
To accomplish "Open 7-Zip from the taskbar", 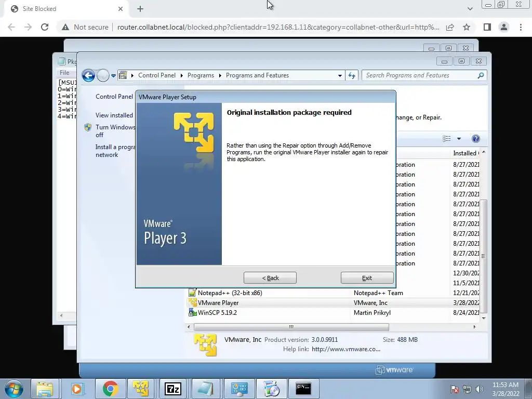I will (x=172, y=389).
